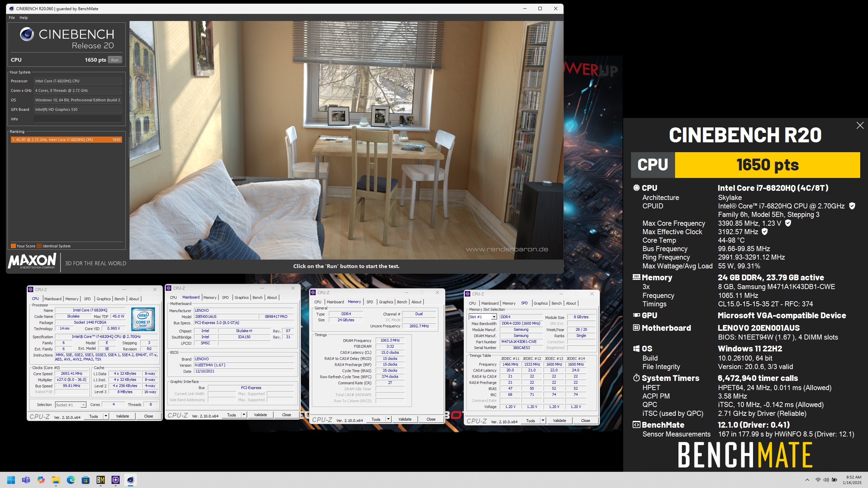Click the BIOS Version N1EET94W value
This screenshot has height=488, width=868.
click(x=244, y=365)
